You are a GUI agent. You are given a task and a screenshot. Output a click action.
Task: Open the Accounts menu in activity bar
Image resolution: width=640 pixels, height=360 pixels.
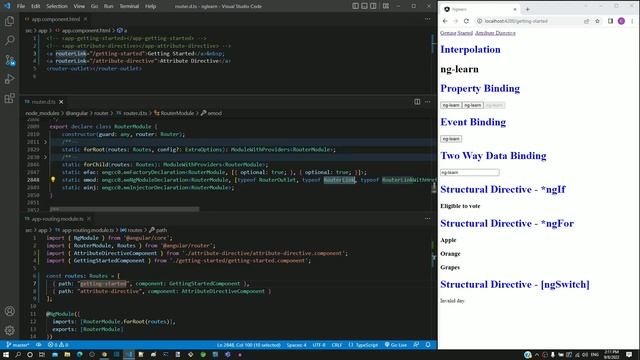[x=9, y=311]
